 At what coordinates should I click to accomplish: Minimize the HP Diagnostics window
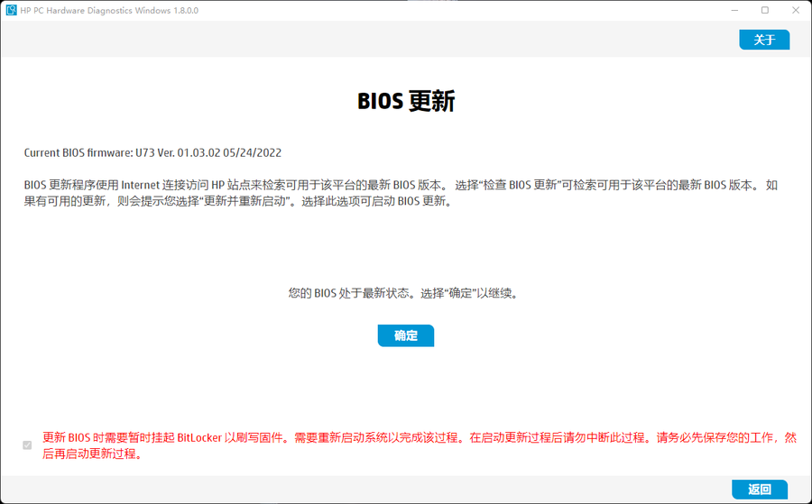tap(733, 10)
